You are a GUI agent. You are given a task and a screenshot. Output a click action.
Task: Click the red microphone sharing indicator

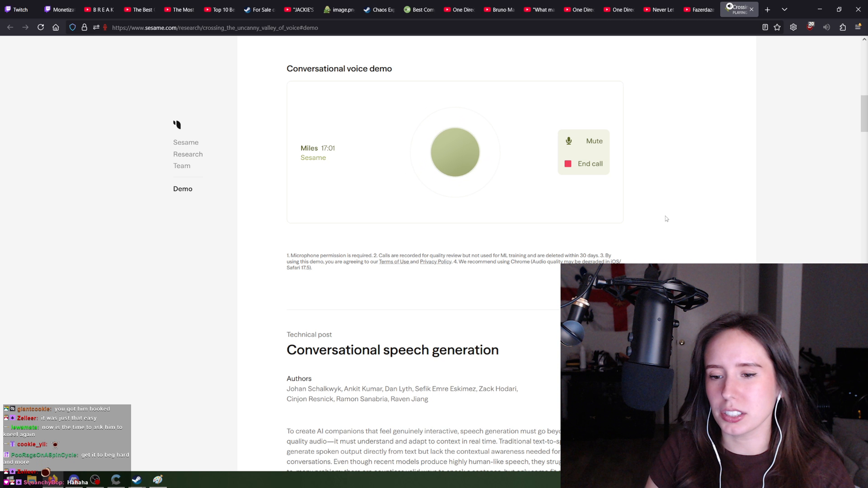(105, 27)
